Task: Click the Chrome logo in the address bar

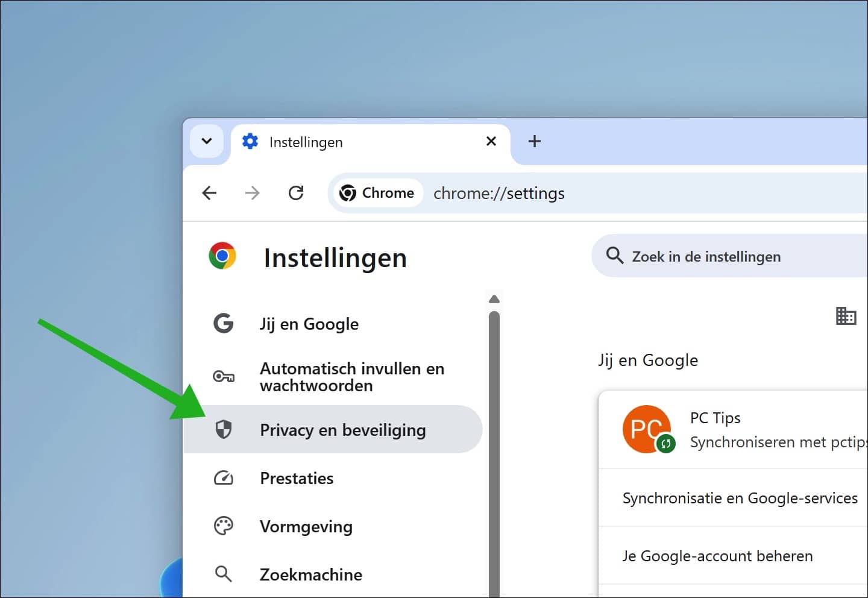Action: pos(348,193)
